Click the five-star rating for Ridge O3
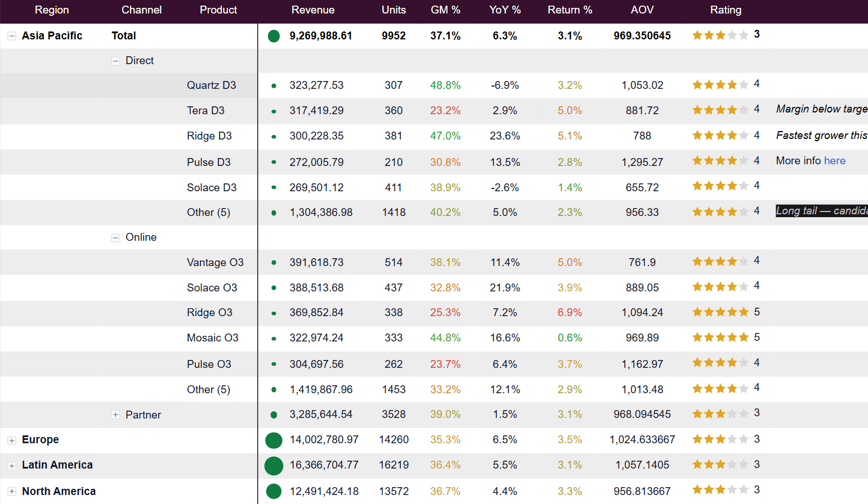The height and width of the screenshot is (504, 868). coord(721,312)
